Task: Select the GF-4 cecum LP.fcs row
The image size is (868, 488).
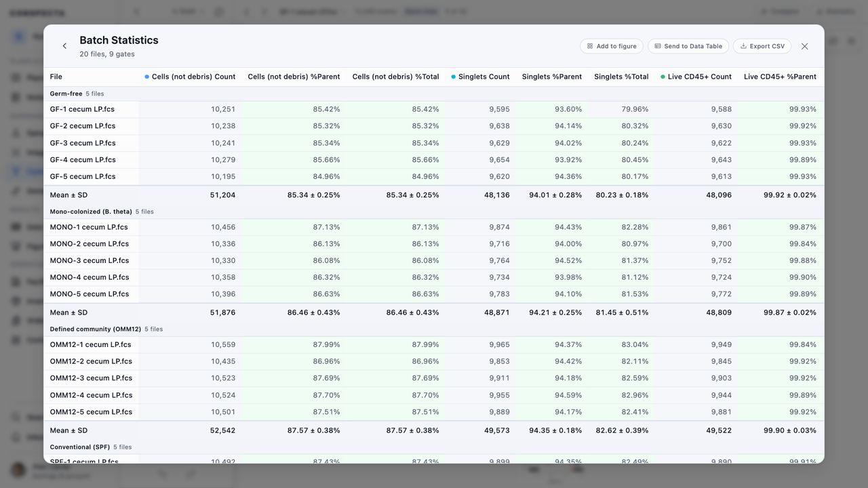Action: (x=434, y=160)
